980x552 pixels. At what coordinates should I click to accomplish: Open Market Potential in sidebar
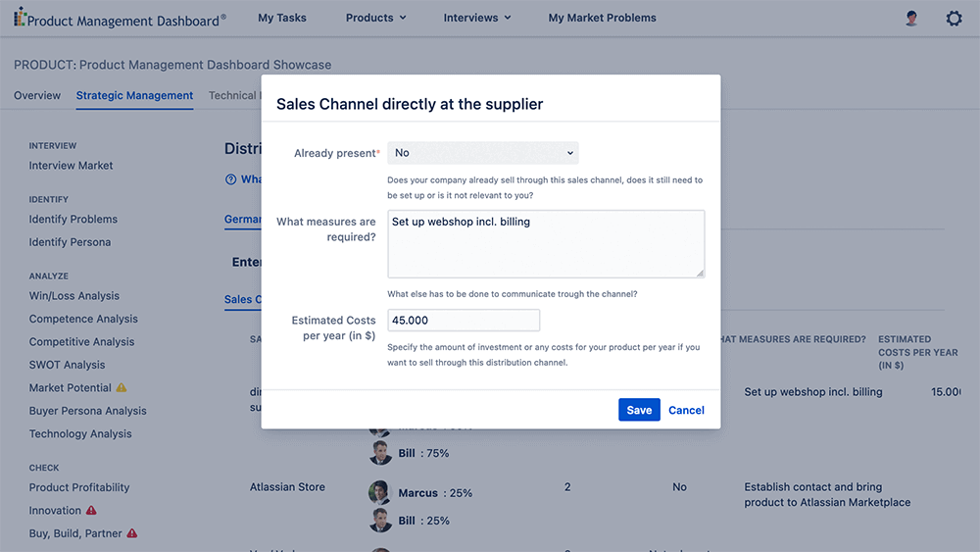70,387
